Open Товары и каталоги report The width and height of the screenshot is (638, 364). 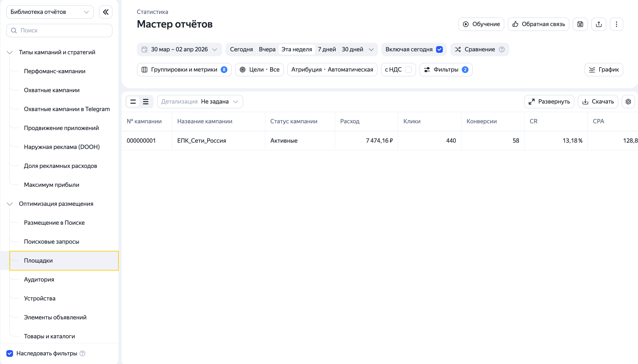49,336
